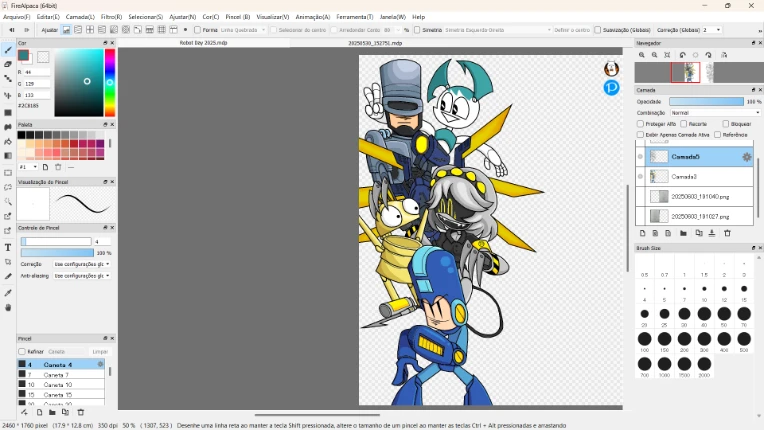Create a new layer in Camada panel

tap(643, 233)
